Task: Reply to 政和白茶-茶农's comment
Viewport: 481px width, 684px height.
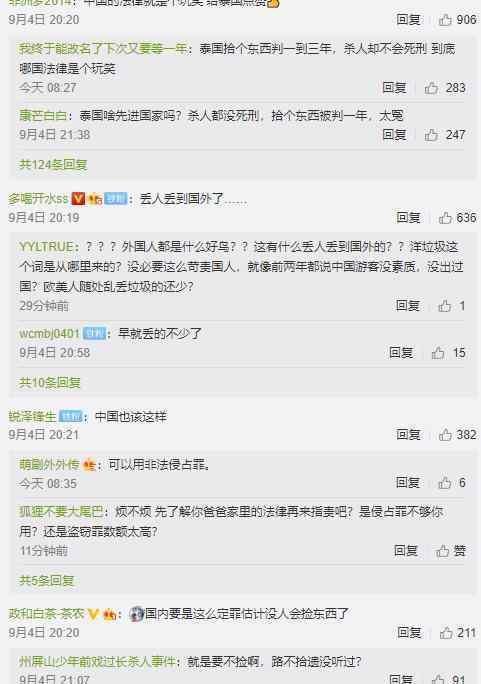Action: tap(409, 633)
